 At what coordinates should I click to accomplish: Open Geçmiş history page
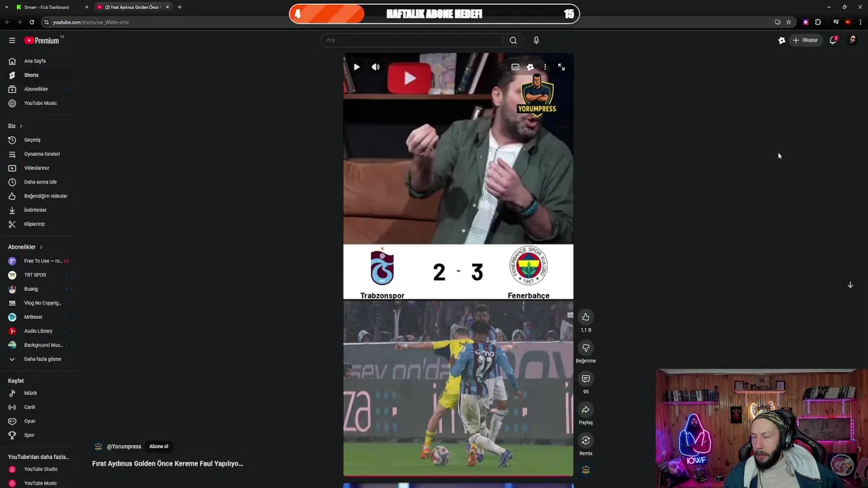[33, 140]
